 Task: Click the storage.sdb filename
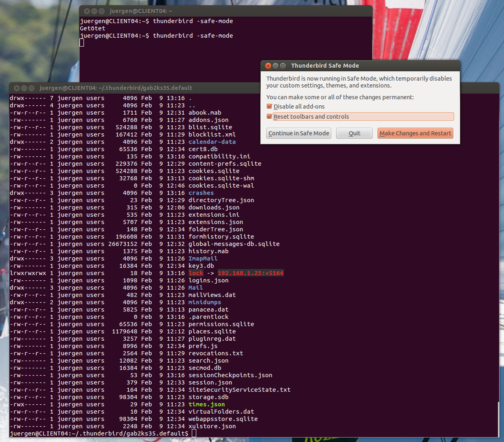(208, 397)
